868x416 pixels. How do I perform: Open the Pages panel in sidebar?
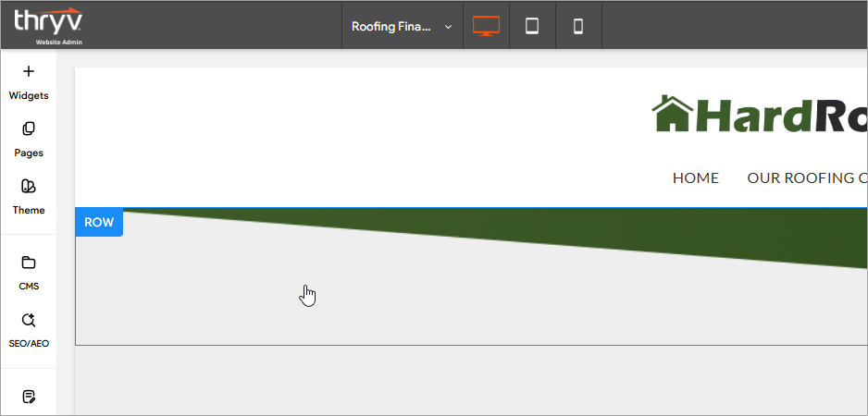pos(28,129)
